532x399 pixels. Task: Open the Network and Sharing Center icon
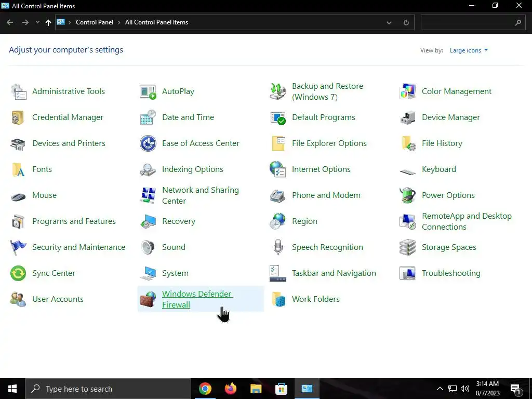tap(148, 195)
